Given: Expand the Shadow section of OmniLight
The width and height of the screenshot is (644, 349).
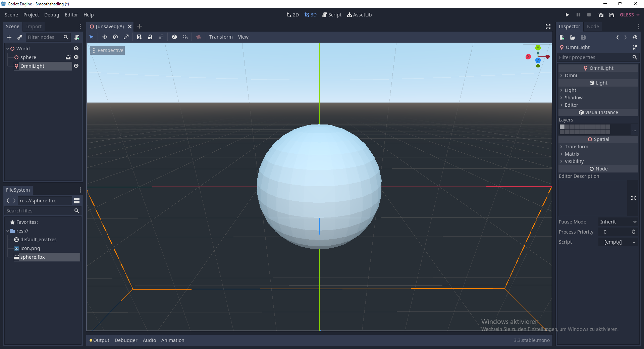Looking at the screenshot, I should click(574, 98).
